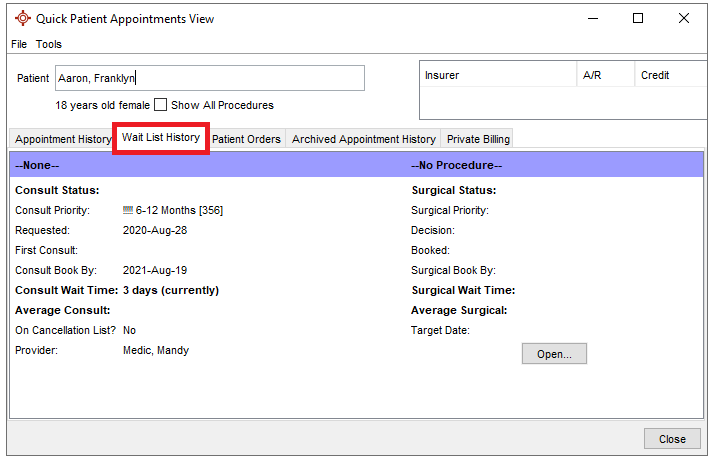Click the A/R column header

coord(606,75)
